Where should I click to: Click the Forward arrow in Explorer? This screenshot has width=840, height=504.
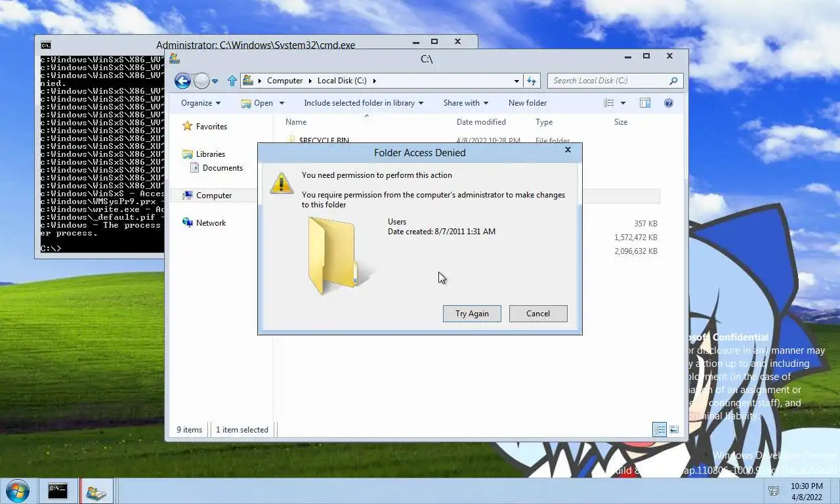(201, 81)
